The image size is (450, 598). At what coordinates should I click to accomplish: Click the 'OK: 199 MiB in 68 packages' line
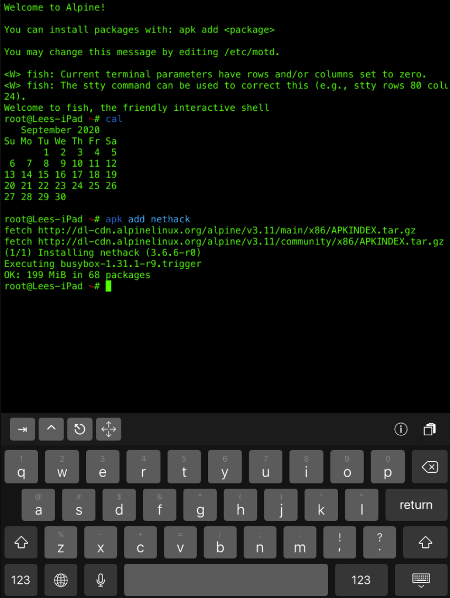pos(77,275)
